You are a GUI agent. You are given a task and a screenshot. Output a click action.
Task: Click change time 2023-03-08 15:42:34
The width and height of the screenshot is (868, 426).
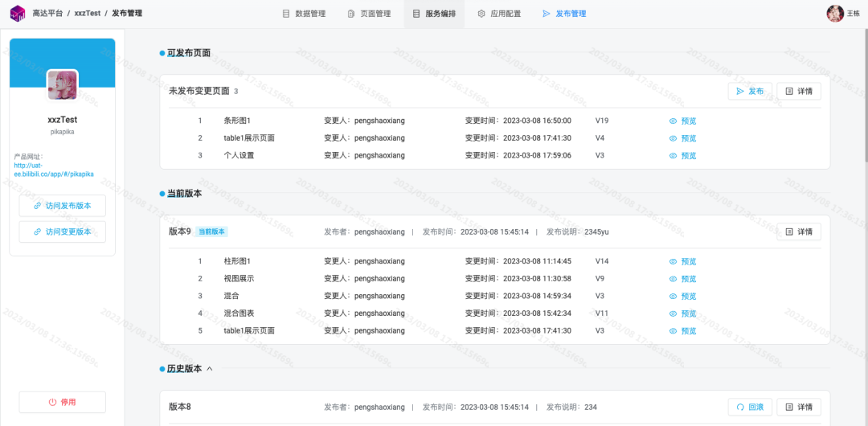[537, 313]
